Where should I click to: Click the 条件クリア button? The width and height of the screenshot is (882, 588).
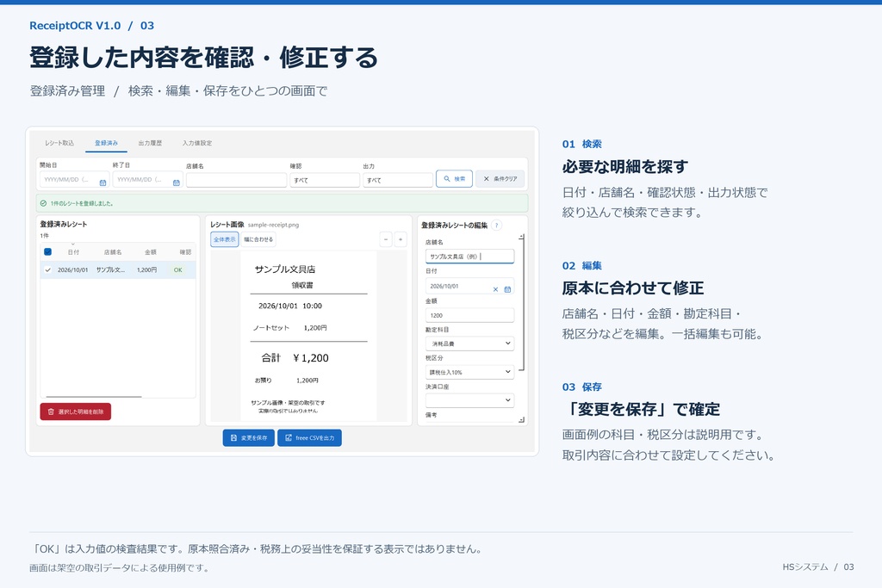pyautogui.click(x=500, y=179)
